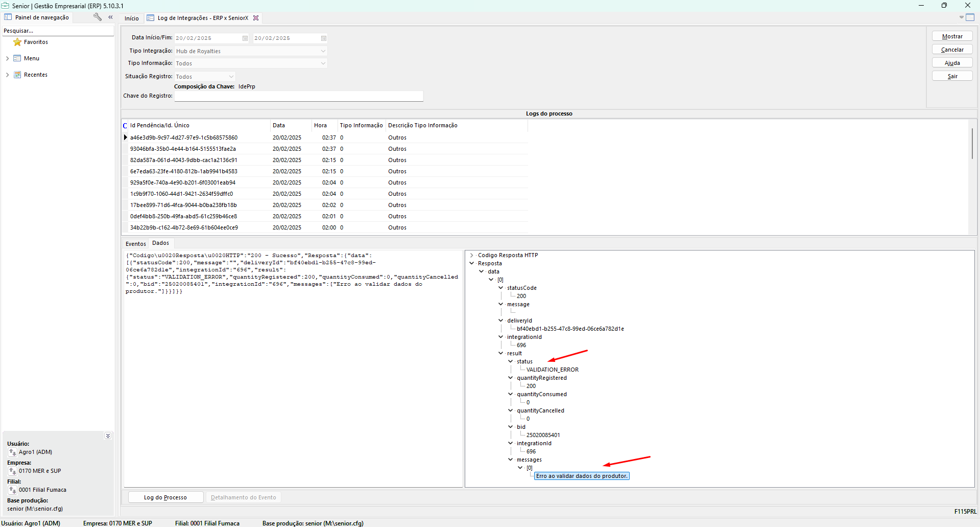This screenshot has width=980, height=527.
Task: Collapse the data tree node
Action: pos(481,271)
